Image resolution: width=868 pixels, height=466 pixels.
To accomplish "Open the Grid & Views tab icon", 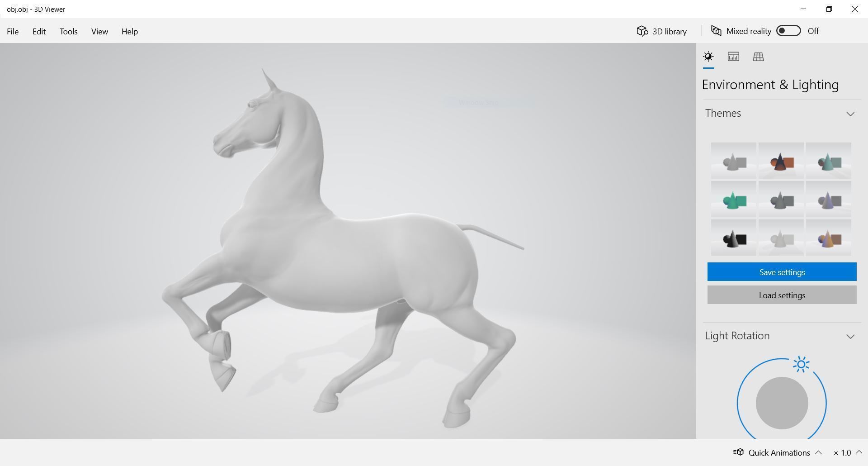I will click(x=758, y=57).
